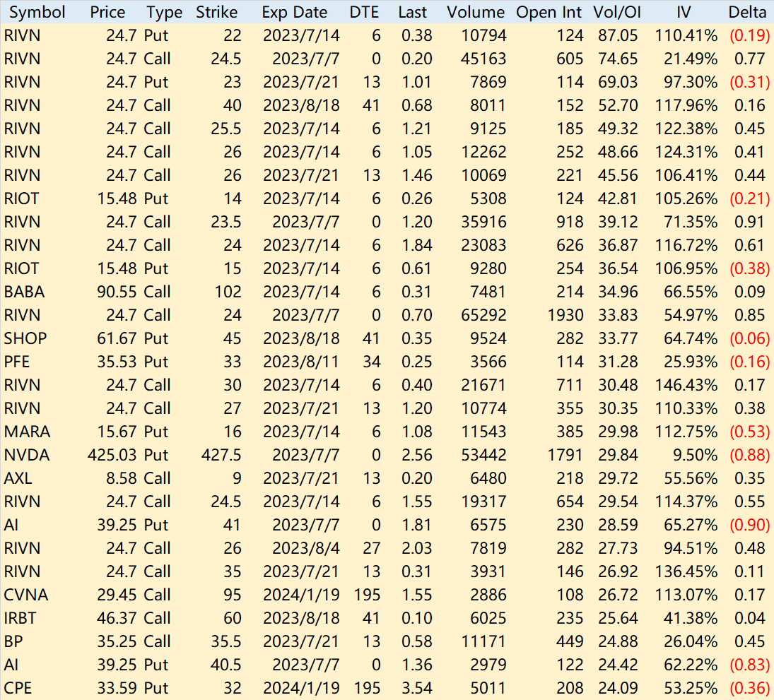The width and height of the screenshot is (774, 700).
Task: Click the IV value 21.49%
Action: click(x=691, y=59)
